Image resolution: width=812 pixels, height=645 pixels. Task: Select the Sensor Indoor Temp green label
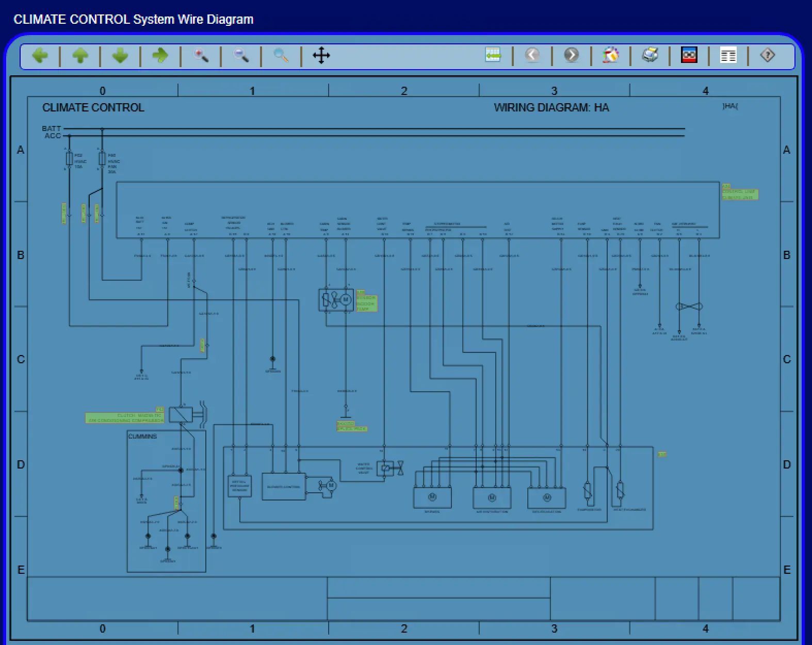(366, 303)
